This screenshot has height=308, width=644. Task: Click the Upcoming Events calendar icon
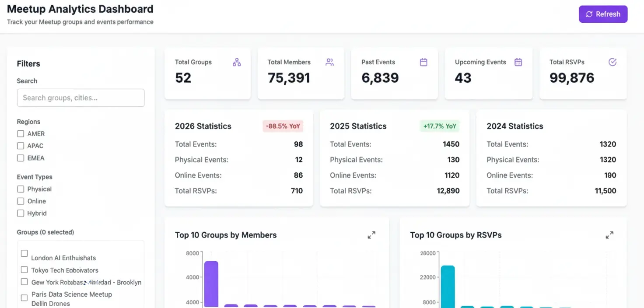point(518,62)
